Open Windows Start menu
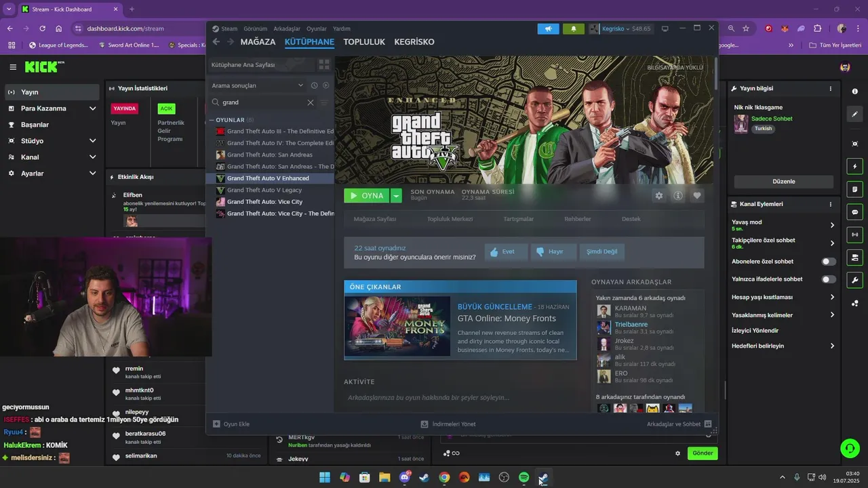This screenshot has height=488, width=868. pyautogui.click(x=325, y=478)
